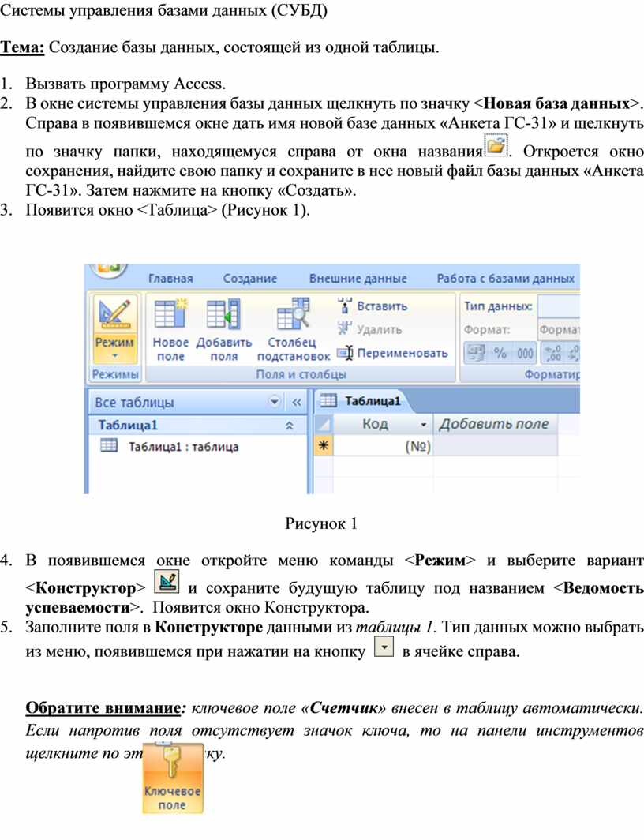Click the Таблица1 group header text
This screenshot has height=840, width=644.
click(127, 426)
